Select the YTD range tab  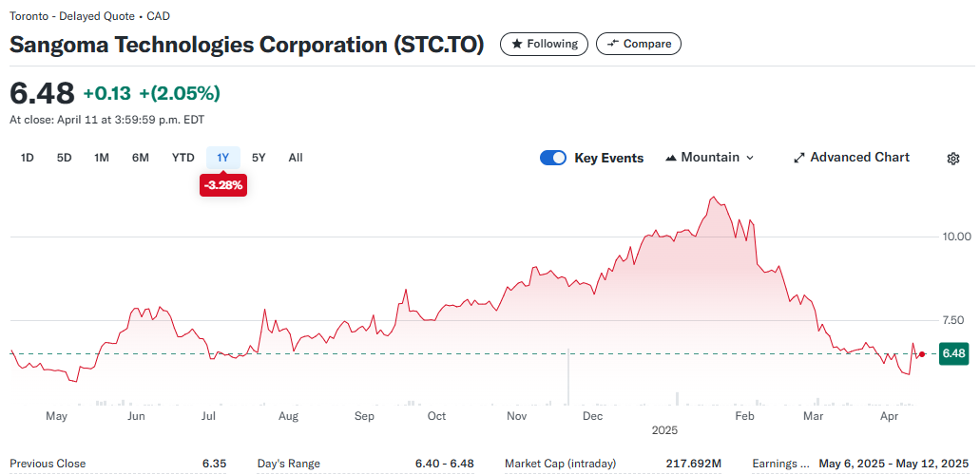[183, 158]
